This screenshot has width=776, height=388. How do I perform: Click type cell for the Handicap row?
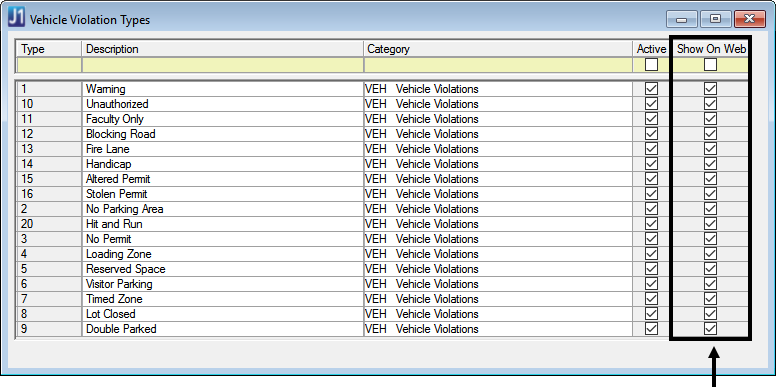click(48, 164)
